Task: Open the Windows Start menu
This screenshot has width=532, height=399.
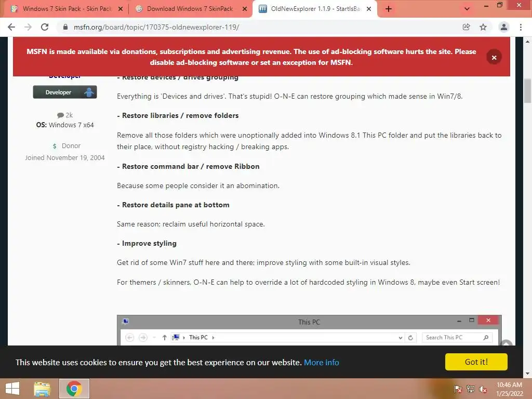Action: click(12, 389)
